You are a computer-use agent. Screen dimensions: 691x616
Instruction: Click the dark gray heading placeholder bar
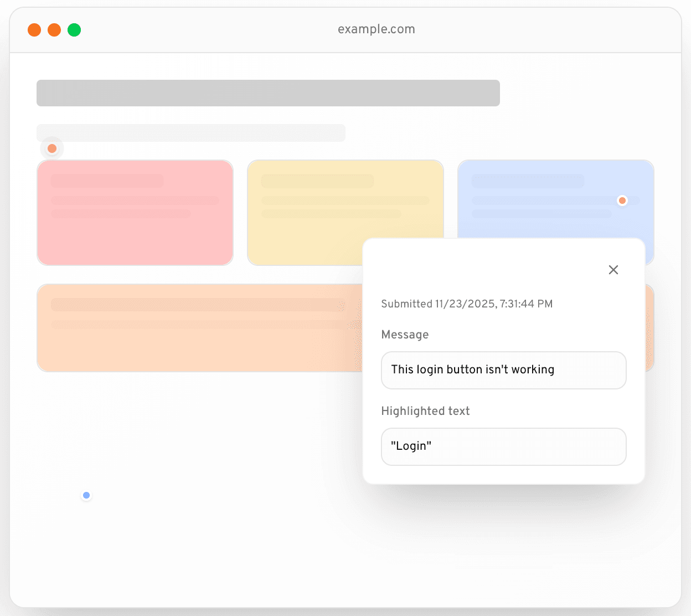pyautogui.click(x=268, y=93)
